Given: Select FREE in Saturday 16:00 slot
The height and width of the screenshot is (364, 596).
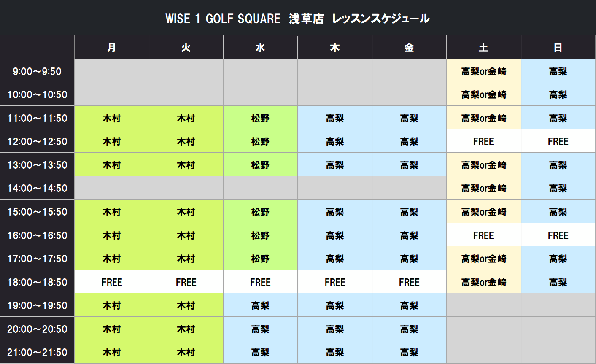Looking at the screenshot, I should 484,235.
